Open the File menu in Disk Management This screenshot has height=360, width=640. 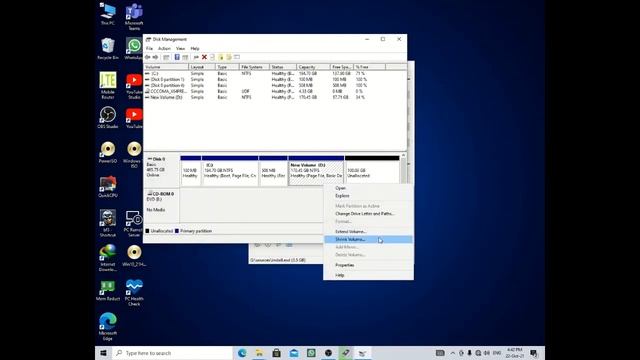click(x=149, y=49)
